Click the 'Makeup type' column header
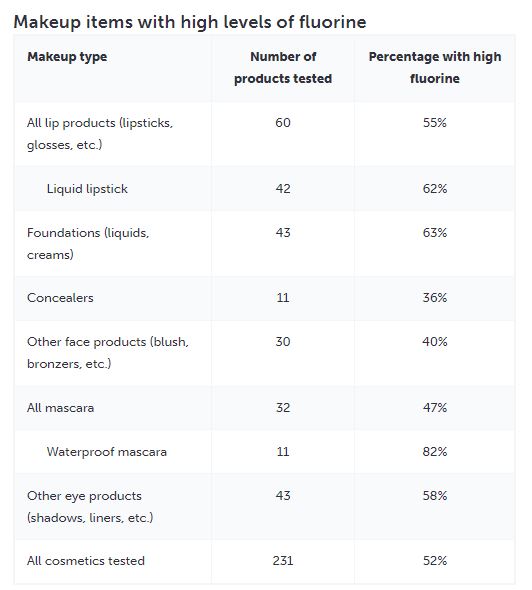532x590 pixels. pos(67,57)
